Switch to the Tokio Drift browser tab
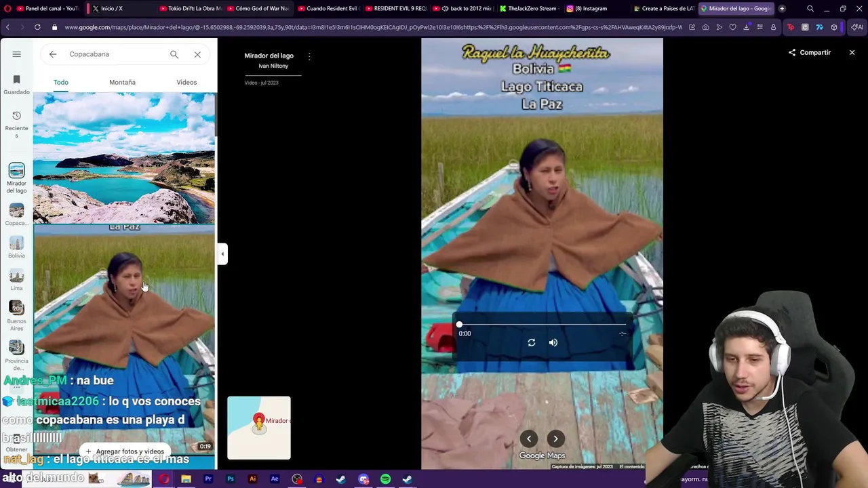868x488 pixels. (x=190, y=9)
